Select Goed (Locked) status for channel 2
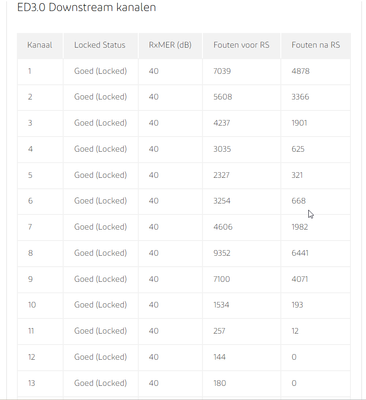This screenshot has width=366, height=400. [x=100, y=97]
